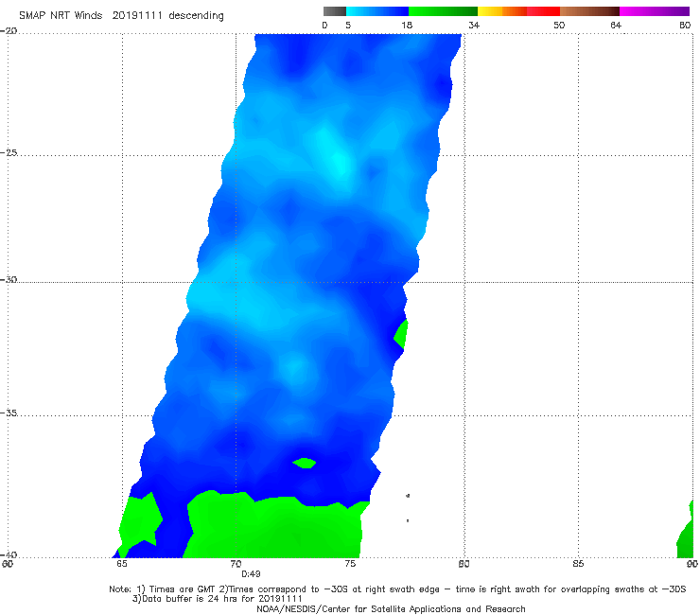Click the longitude label '65'
The width and height of the screenshot is (700, 615).
[x=122, y=564]
